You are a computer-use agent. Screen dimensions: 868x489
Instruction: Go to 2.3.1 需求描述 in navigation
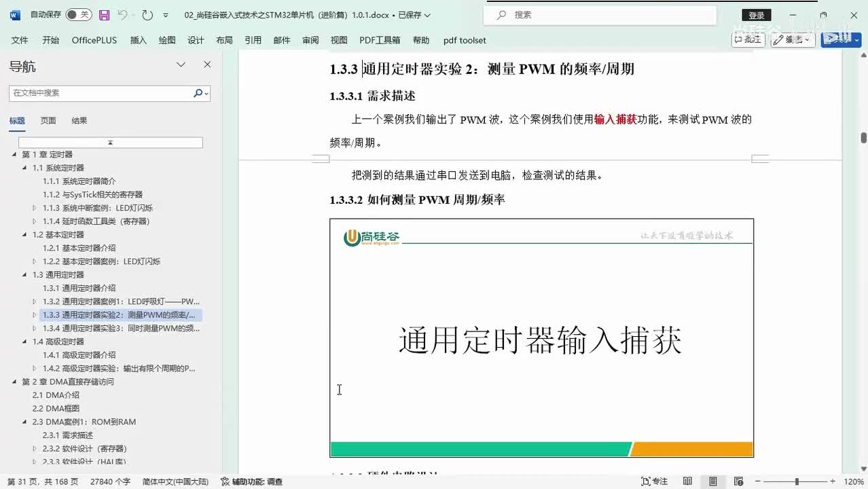68,435
